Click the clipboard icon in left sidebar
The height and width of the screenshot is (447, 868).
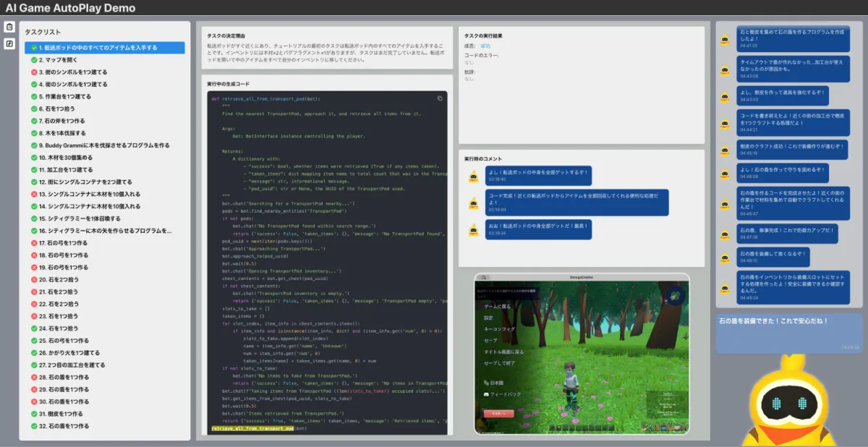(9, 27)
